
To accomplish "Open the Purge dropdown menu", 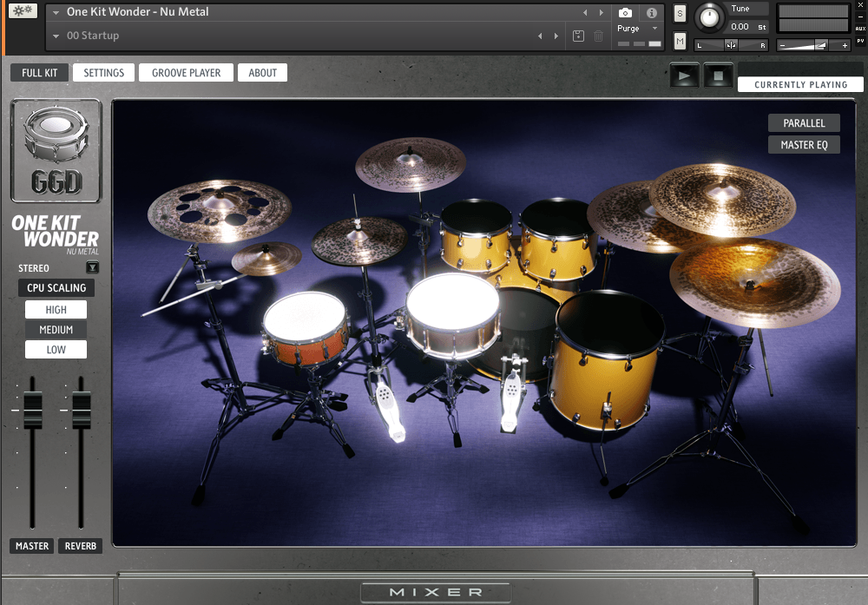I will 637,29.
